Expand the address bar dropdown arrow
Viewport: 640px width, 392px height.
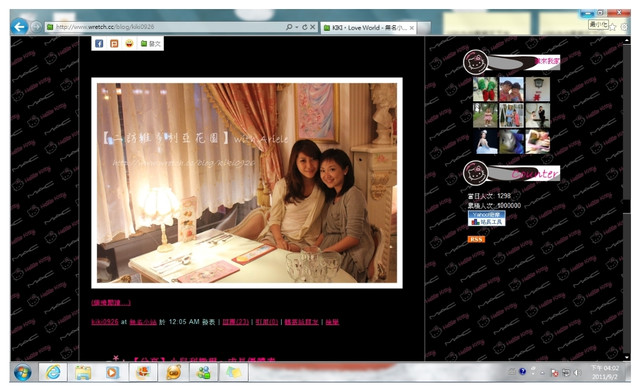pyautogui.click(x=297, y=27)
